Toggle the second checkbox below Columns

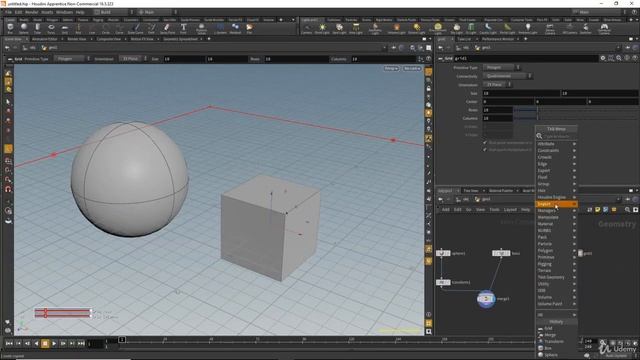485,150
